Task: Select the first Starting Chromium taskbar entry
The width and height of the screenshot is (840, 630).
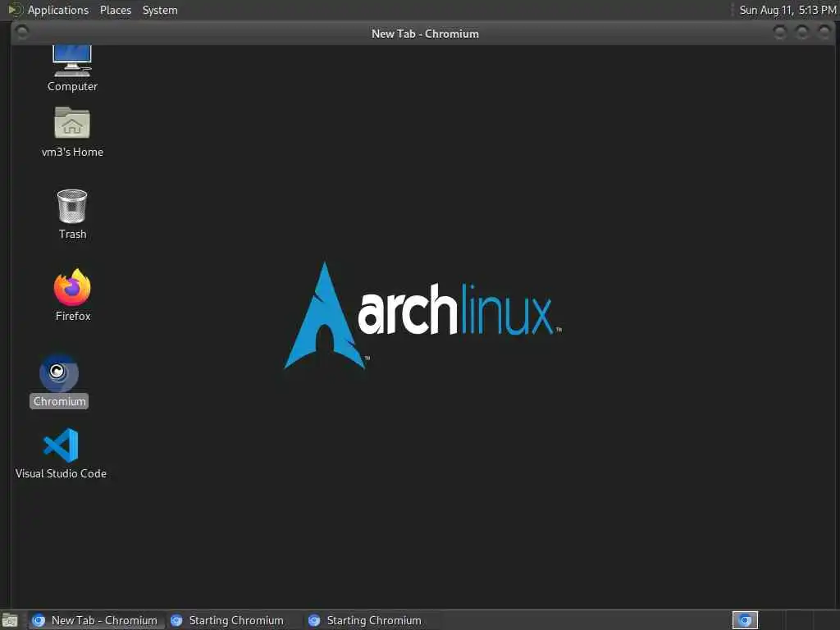Action: click(x=234, y=620)
